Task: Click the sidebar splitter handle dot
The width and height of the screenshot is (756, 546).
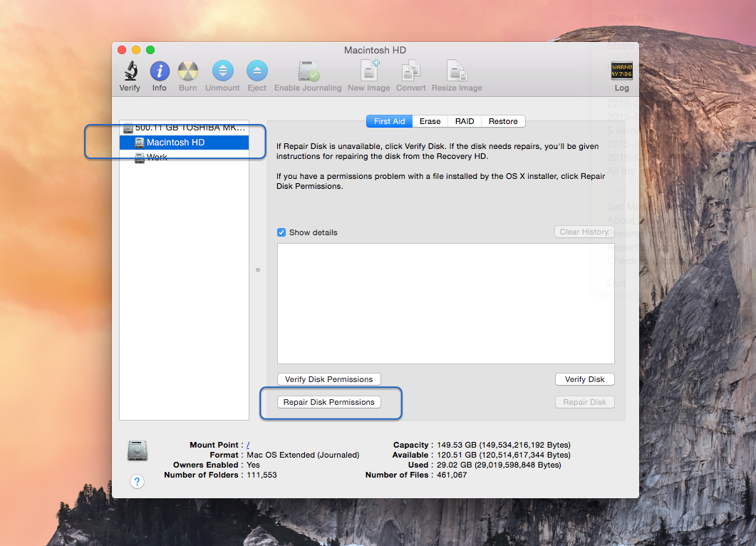Action: tap(258, 270)
